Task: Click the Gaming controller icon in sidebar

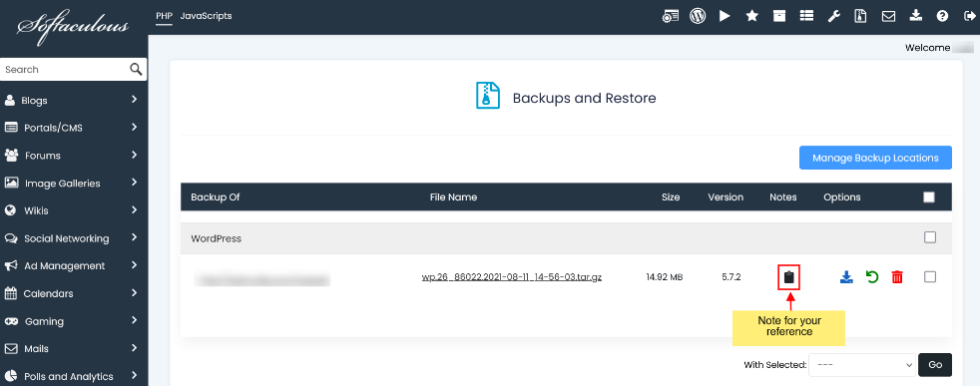Action: pyautogui.click(x=11, y=321)
